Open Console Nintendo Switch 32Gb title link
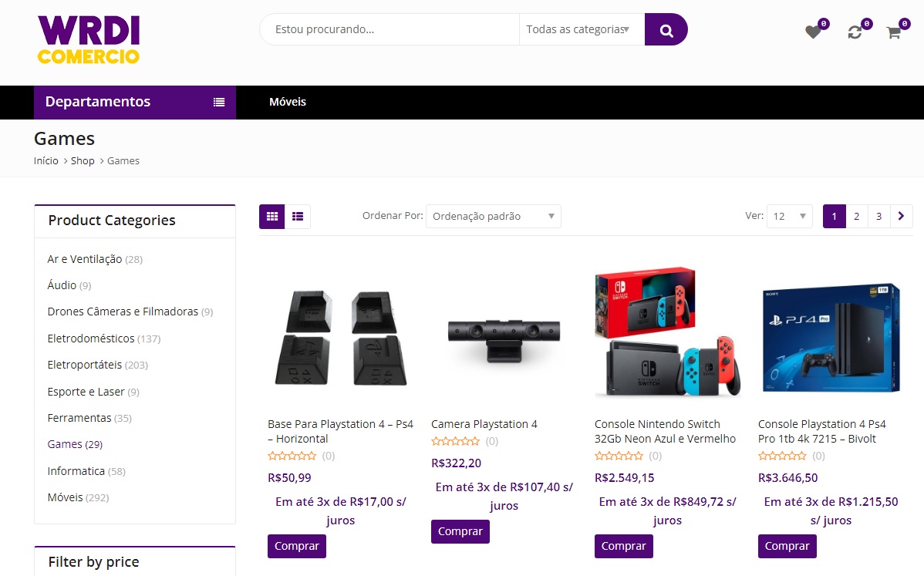Viewport: 924px width, 576px height. (x=666, y=431)
